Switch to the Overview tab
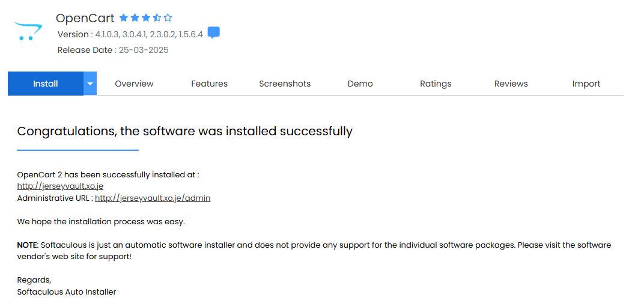The height and width of the screenshot is (303, 644). tap(134, 84)
